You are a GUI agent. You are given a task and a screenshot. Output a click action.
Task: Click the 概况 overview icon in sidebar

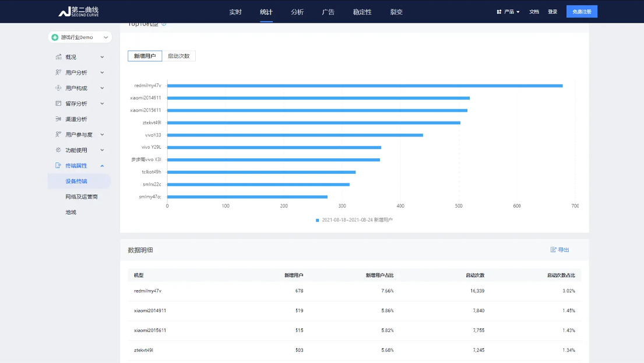(x=58, y=57)
